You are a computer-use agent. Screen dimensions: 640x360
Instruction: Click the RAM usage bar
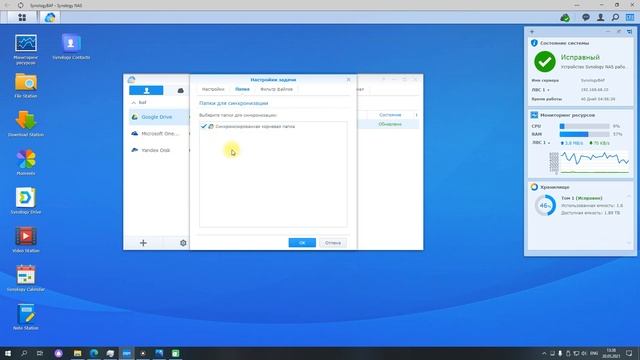tap(584, 134)
